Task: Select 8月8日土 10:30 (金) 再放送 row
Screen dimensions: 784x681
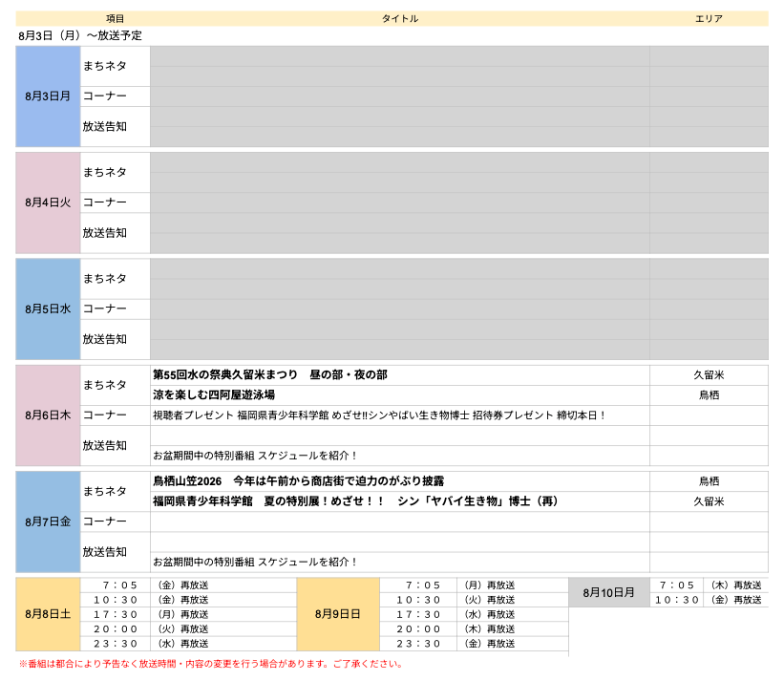Action: tap(188, 600)
